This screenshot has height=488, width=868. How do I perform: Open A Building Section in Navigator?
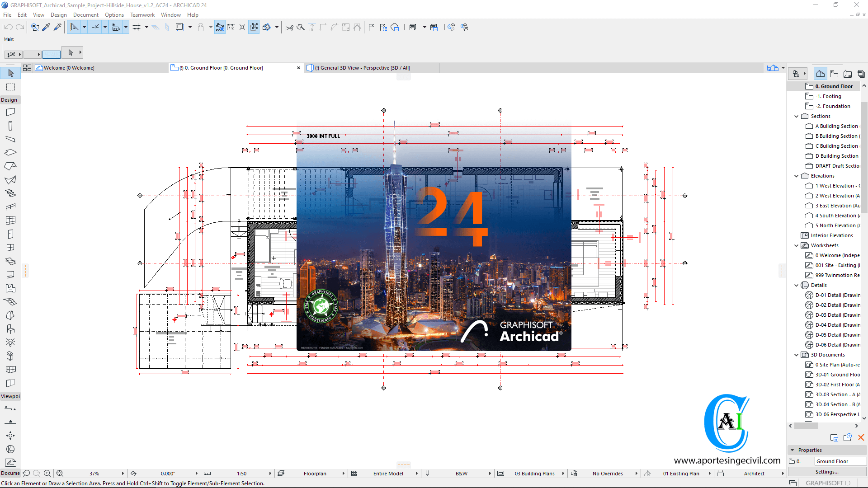[833, 126]
